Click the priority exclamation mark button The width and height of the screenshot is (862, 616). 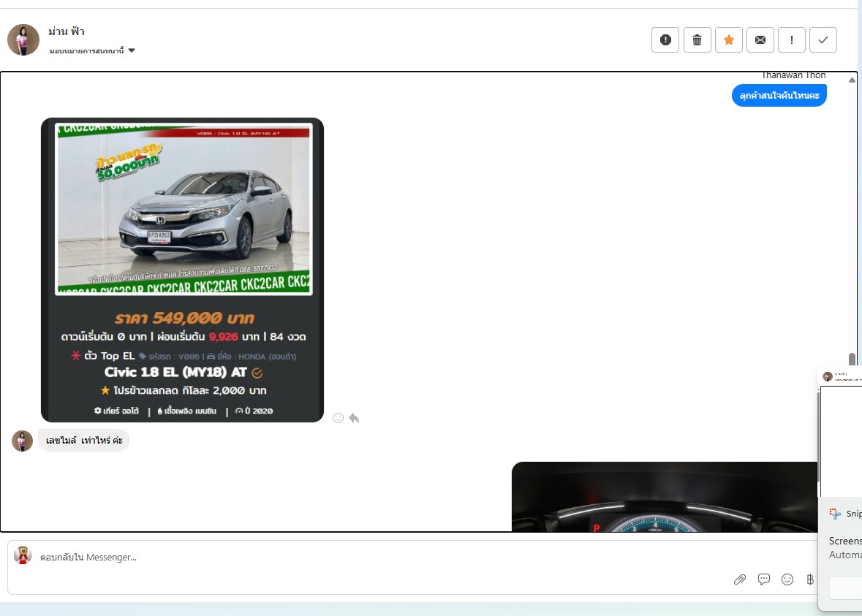pos(792,39)
